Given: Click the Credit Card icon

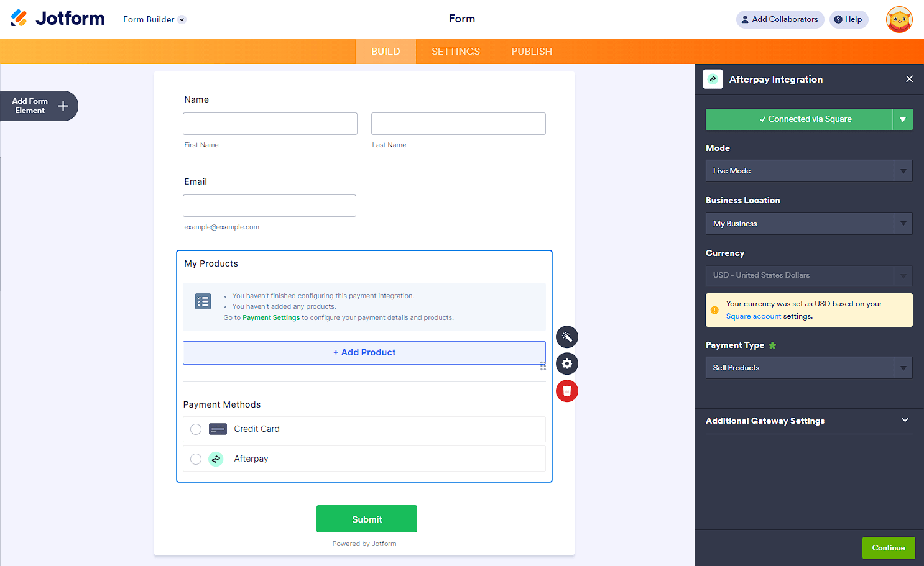Looking at the screenshot, I should 218,429.
